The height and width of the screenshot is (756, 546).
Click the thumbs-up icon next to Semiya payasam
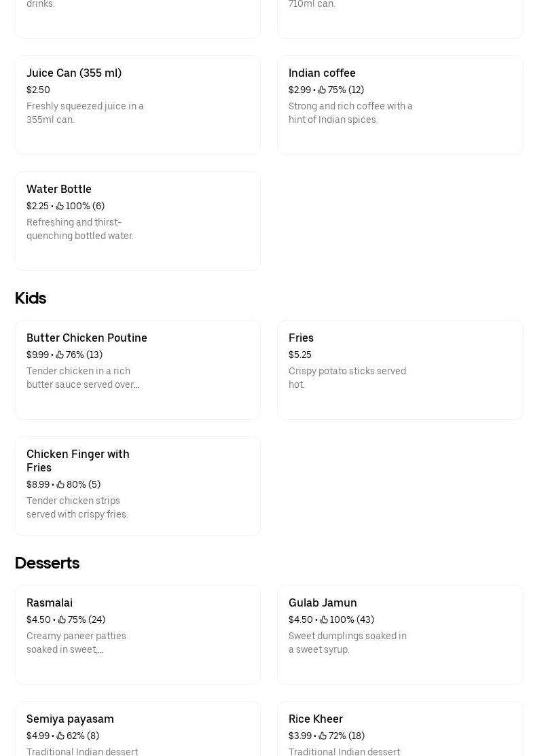(60, 736)
